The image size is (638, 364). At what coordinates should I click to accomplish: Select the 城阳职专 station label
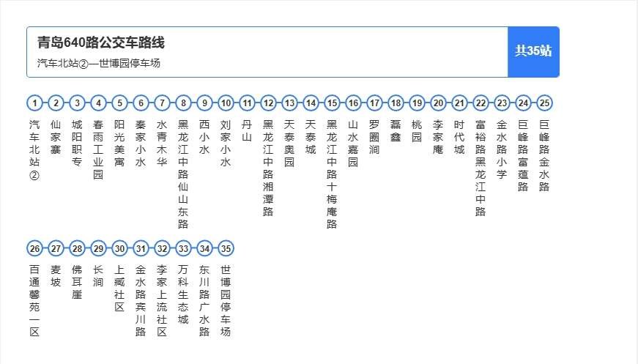point(77,143)
